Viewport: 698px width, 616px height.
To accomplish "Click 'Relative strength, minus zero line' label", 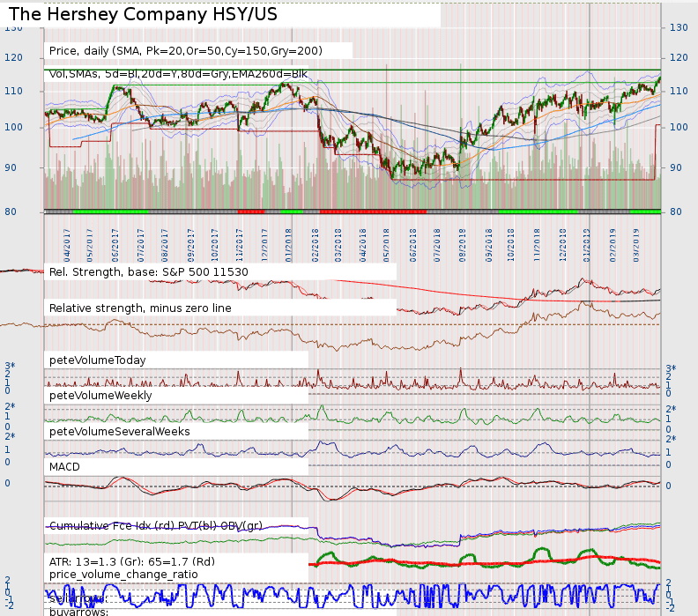I will pos(140,308).
